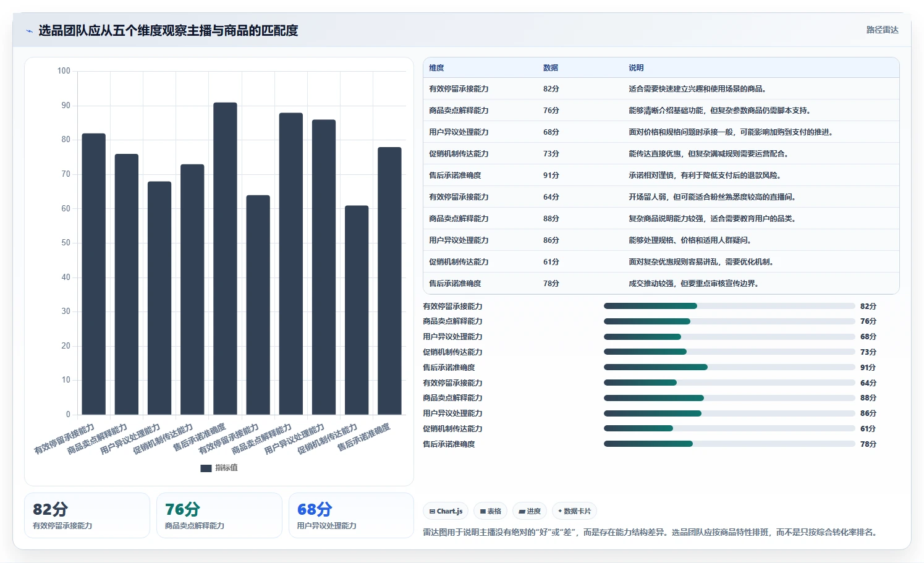The image size is (924, 563).
Task: Click note 面对复杂优惠规则容易讲乱，需要优化机制
Action: pos(701,262)
